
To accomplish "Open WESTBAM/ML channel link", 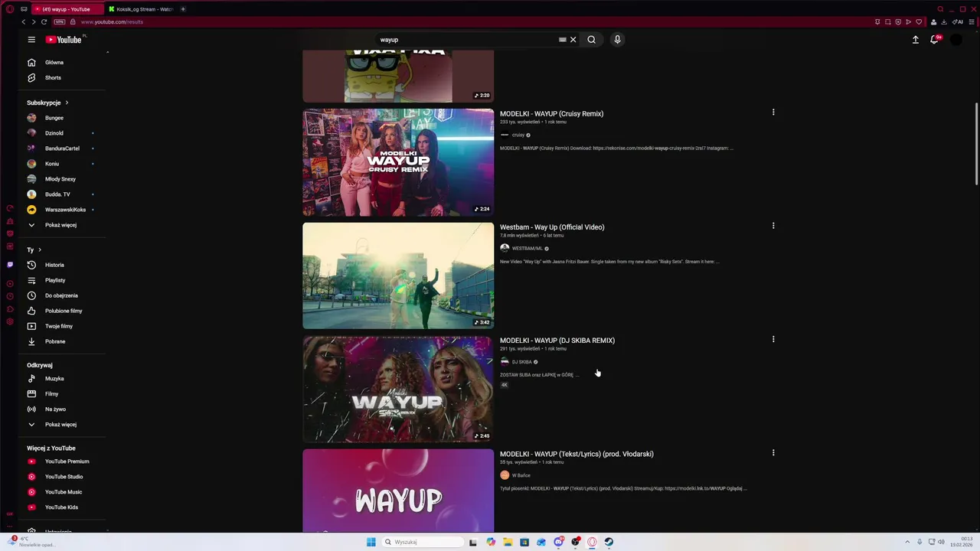I will (527, 248).
